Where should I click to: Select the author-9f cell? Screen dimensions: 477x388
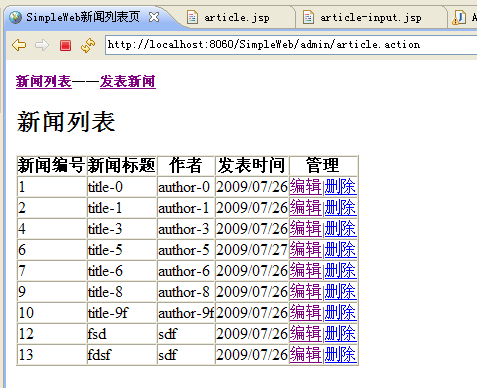coord(186,313)
